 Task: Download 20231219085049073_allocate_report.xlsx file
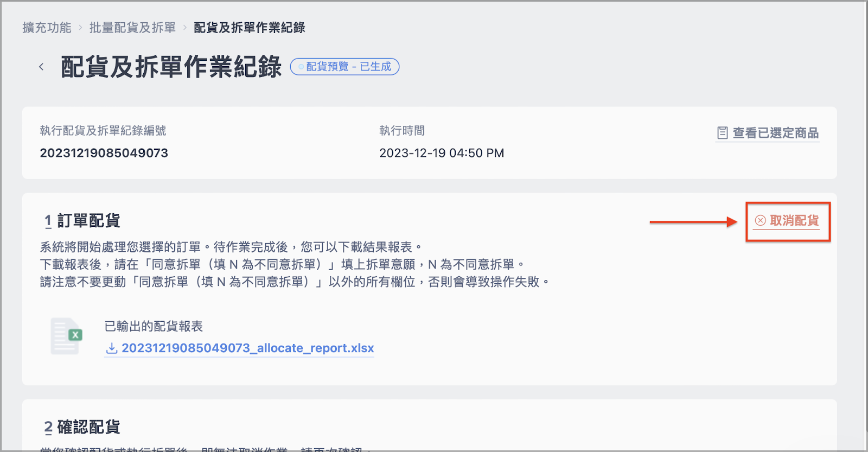coord(239,348)
